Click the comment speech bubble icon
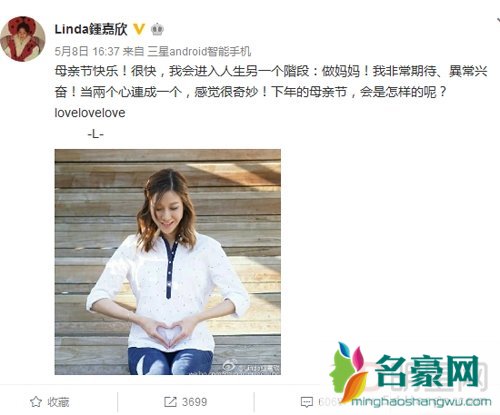Image resolution: width=500 pixels, height=415 pixels. (x=306, y=402)
